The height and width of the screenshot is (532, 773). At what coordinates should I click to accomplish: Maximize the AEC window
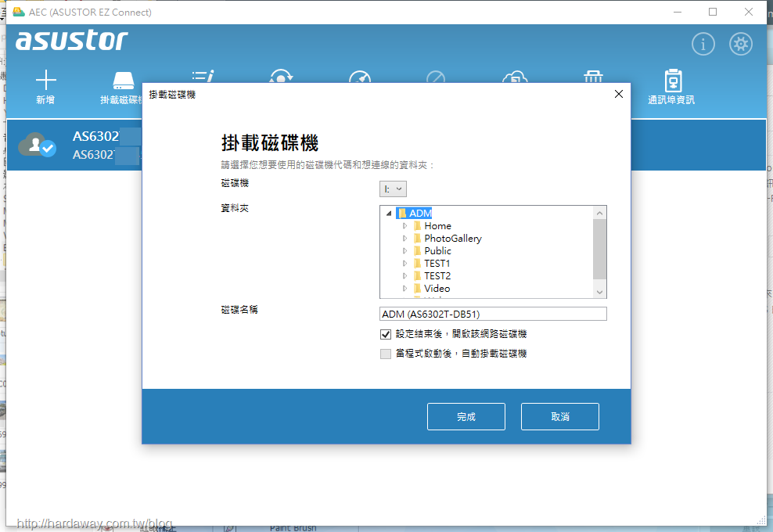tap(713, 12)
